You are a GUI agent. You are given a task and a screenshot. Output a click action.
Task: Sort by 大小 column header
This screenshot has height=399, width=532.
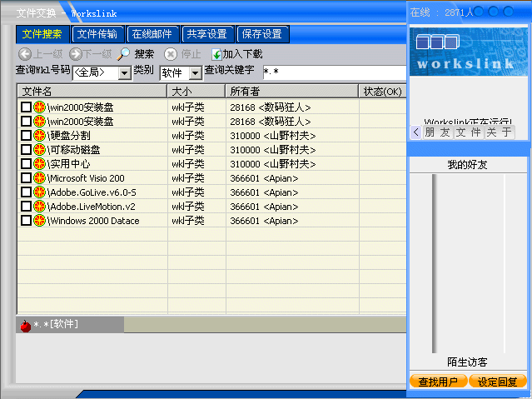point(196,91)
